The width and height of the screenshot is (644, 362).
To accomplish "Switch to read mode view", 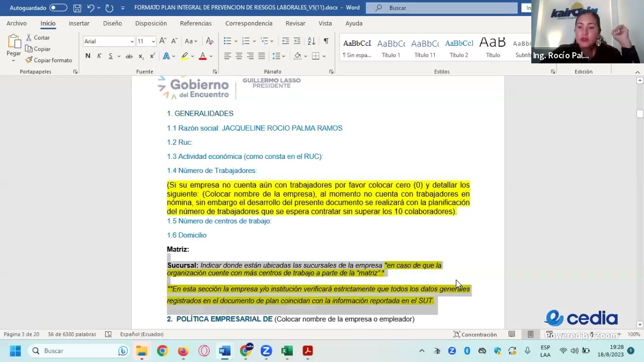I will [512, 334].
